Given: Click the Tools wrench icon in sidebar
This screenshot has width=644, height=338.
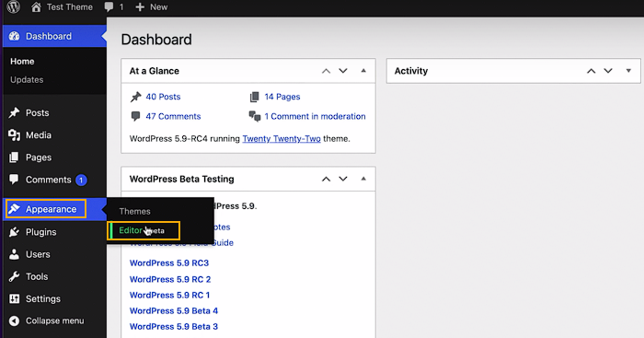Looking at the screenshot, I should pos(15,276).
